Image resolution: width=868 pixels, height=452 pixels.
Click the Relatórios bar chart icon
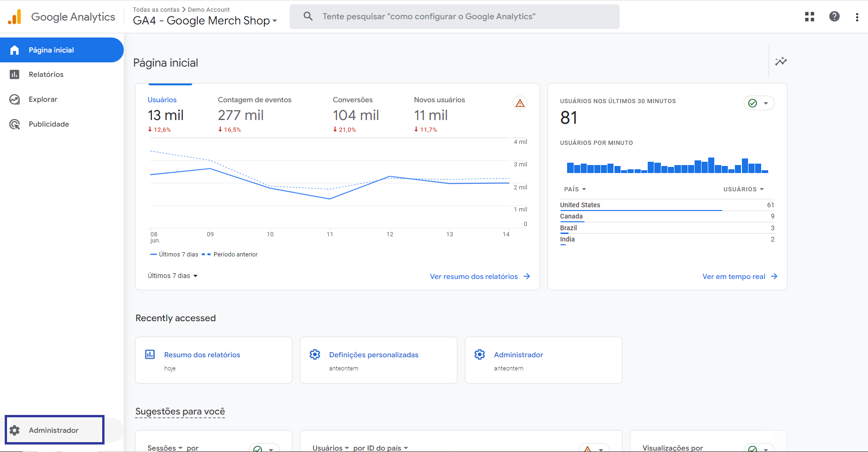coord(15,75)
